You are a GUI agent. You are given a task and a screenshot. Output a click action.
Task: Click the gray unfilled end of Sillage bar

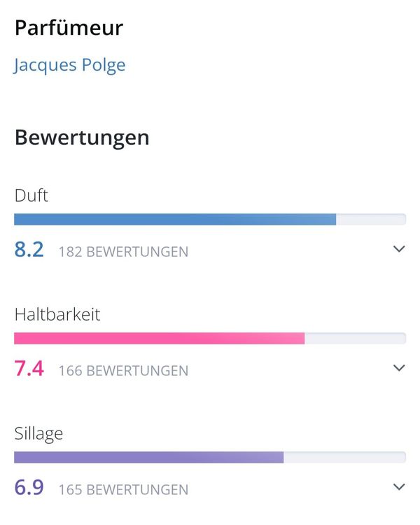344,457
